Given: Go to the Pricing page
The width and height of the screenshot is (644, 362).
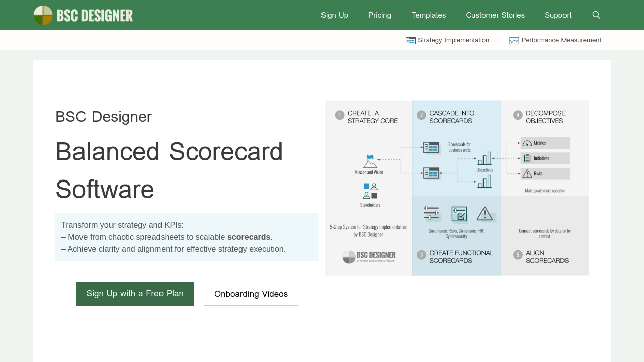Looking at the screenshot, I should [380, 15].
